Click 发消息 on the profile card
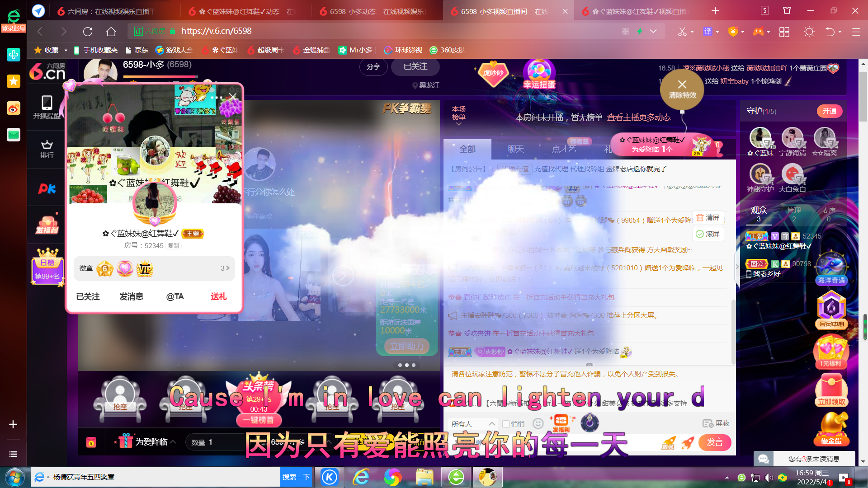Image resolution: width=868 pixels, height=488 pixels. (131, 296)
